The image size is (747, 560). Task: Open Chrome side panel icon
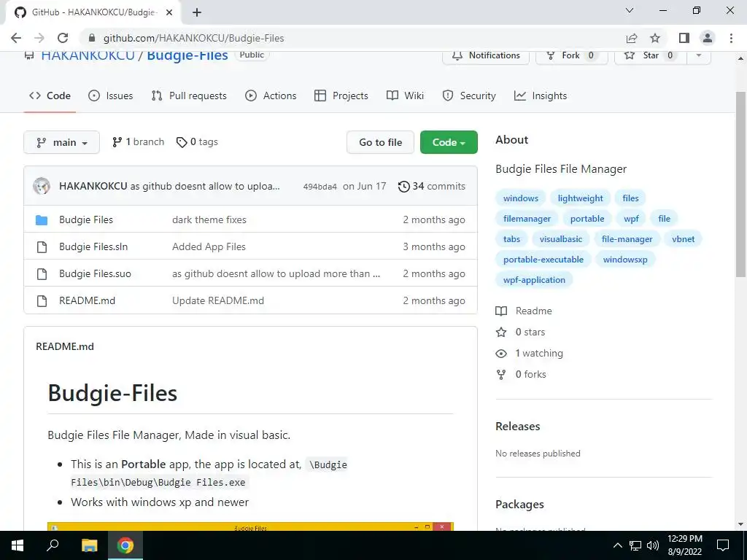[684, 38]
